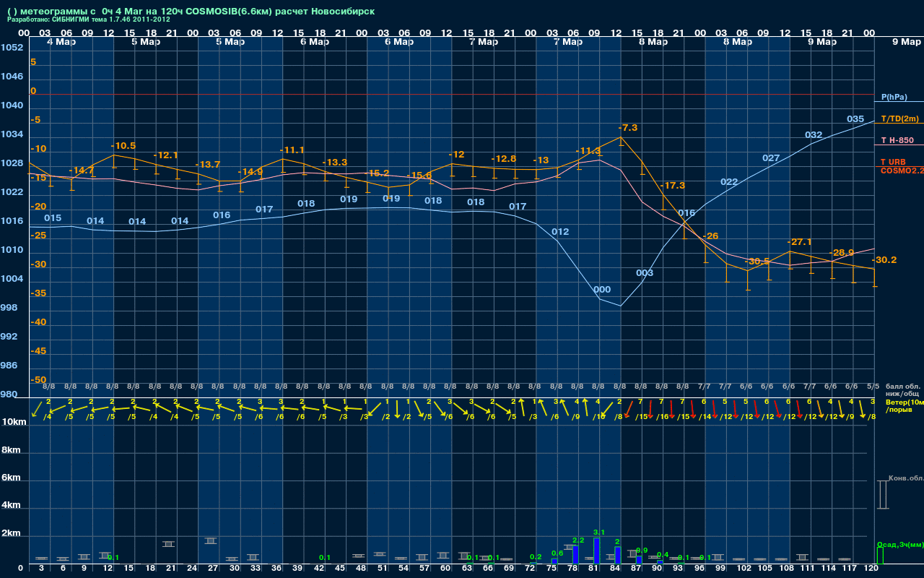The image size is (924, 578).
Task: Select the blue precipitation bar labeled 3.1
Action: (x=596, y=551)
